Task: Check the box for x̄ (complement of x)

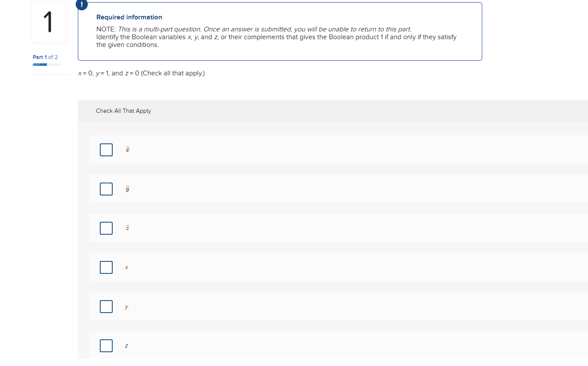Action: tap(106, 149)
